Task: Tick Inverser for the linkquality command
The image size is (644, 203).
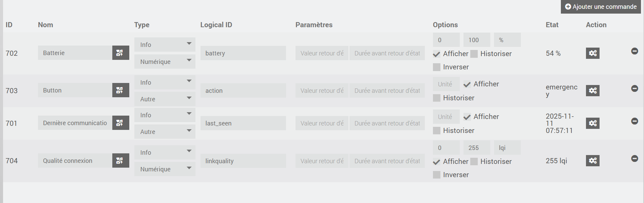Action: point(437,175)
